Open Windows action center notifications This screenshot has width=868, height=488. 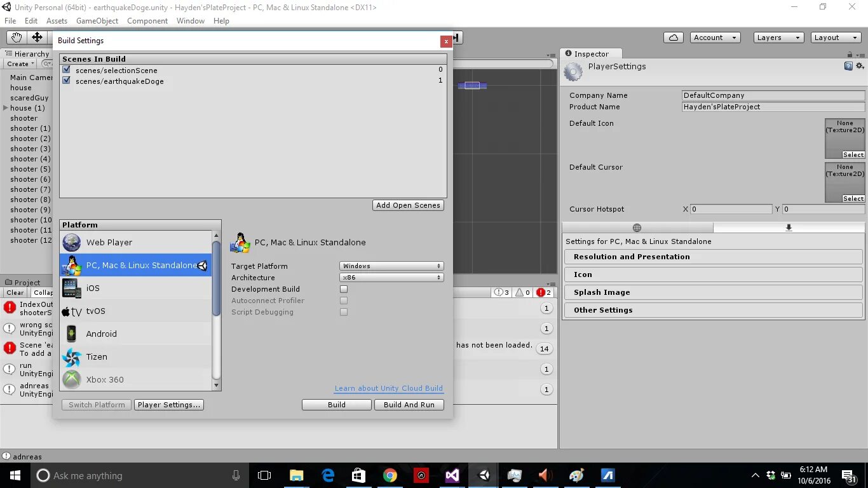pos(848,475)
